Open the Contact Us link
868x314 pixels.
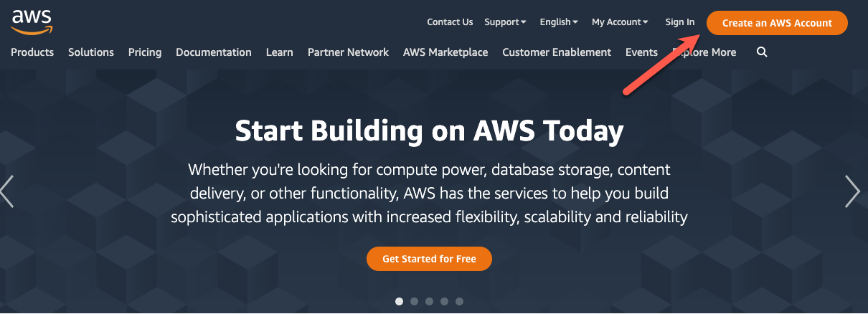[x=450, y=22]
